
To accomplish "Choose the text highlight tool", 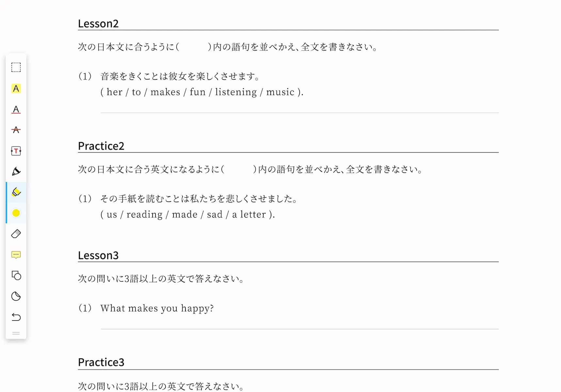I will click(16, 89).
